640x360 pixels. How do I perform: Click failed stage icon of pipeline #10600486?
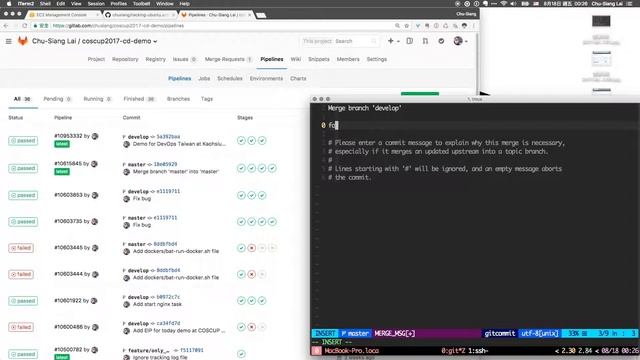tap(251, 327)
